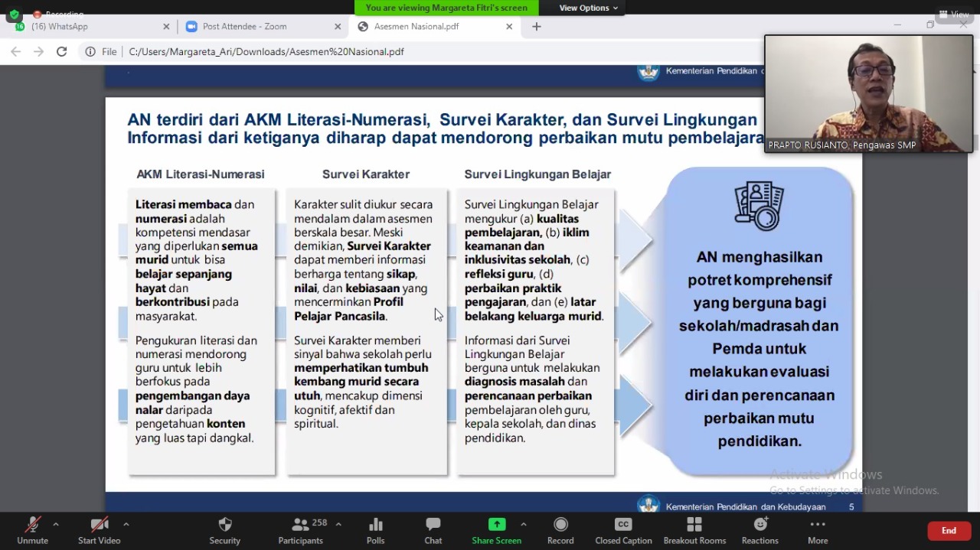This screenshot has height=550, width=980.
Task: Close the WhatsApp tab
Action: (x=166, y=26)
